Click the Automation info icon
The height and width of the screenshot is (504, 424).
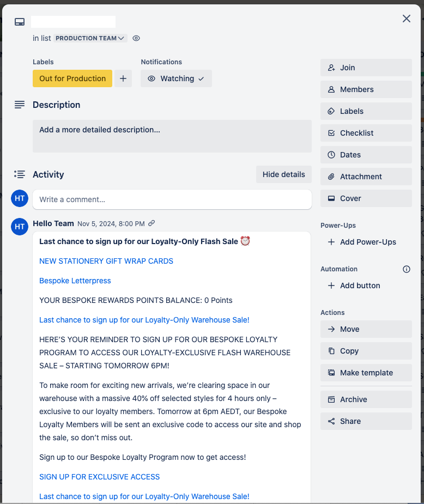407,269
